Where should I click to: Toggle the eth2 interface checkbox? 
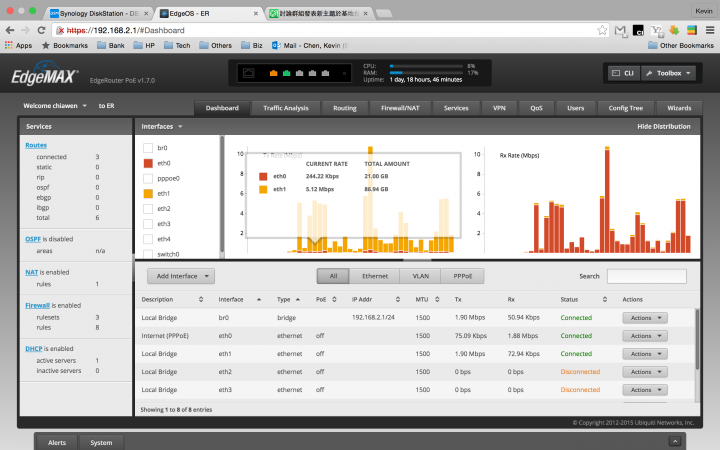(x=148, y=208)
